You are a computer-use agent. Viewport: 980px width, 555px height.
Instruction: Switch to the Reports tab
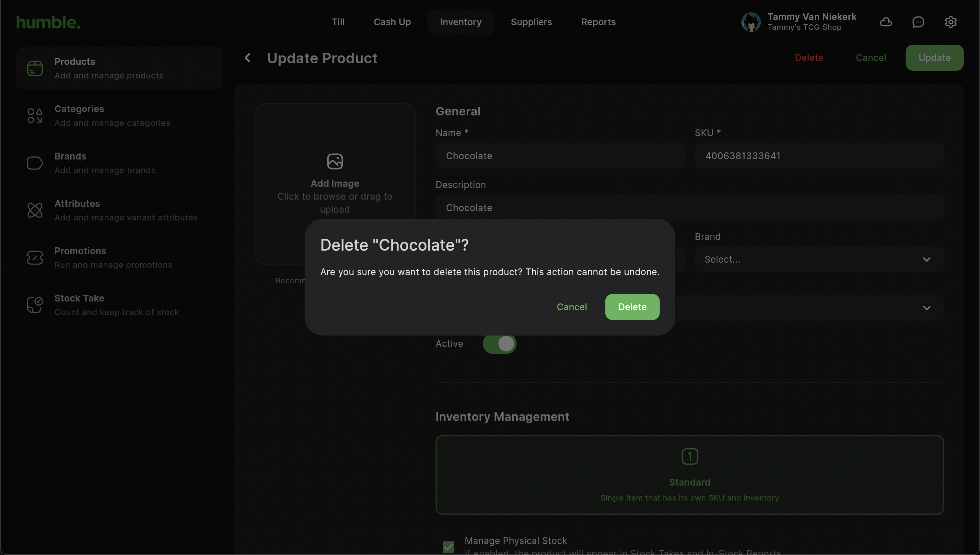point(598,22)
